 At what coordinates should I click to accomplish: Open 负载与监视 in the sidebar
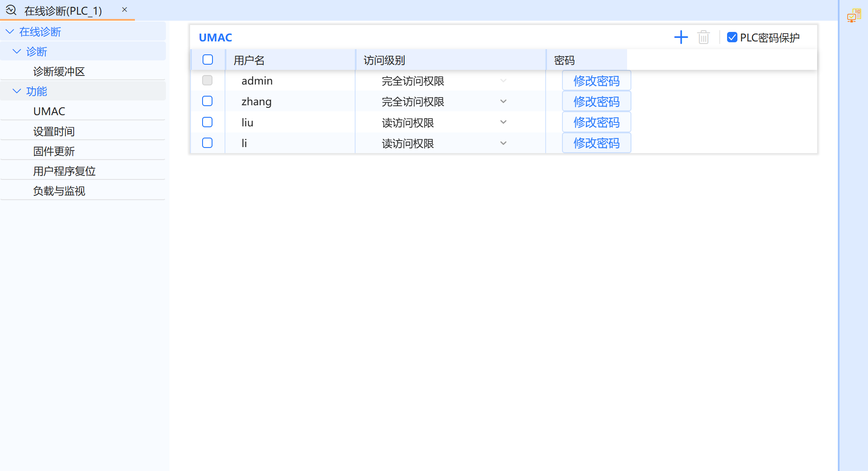pyautogui.click(x=59, y=191)
